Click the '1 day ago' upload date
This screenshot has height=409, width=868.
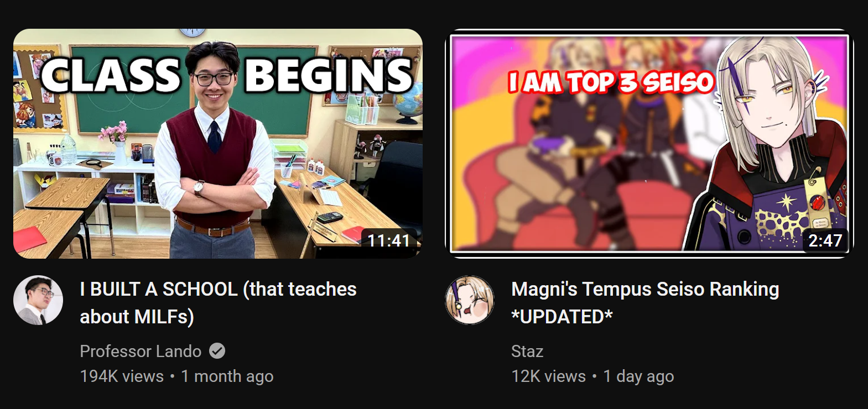point(638,376)
